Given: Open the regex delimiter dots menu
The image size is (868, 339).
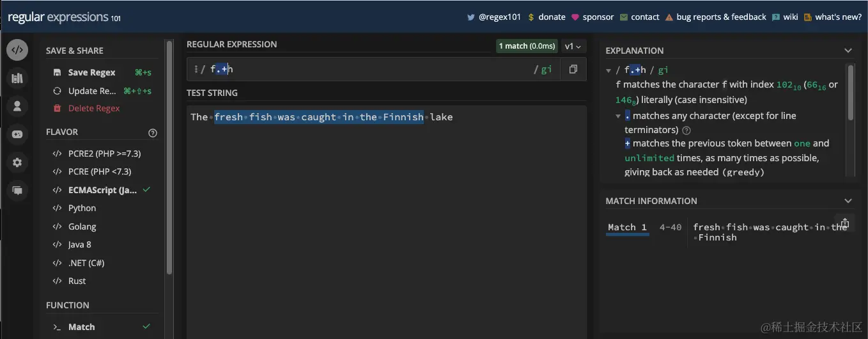Looking at the screenshot, I should (196, 69).
